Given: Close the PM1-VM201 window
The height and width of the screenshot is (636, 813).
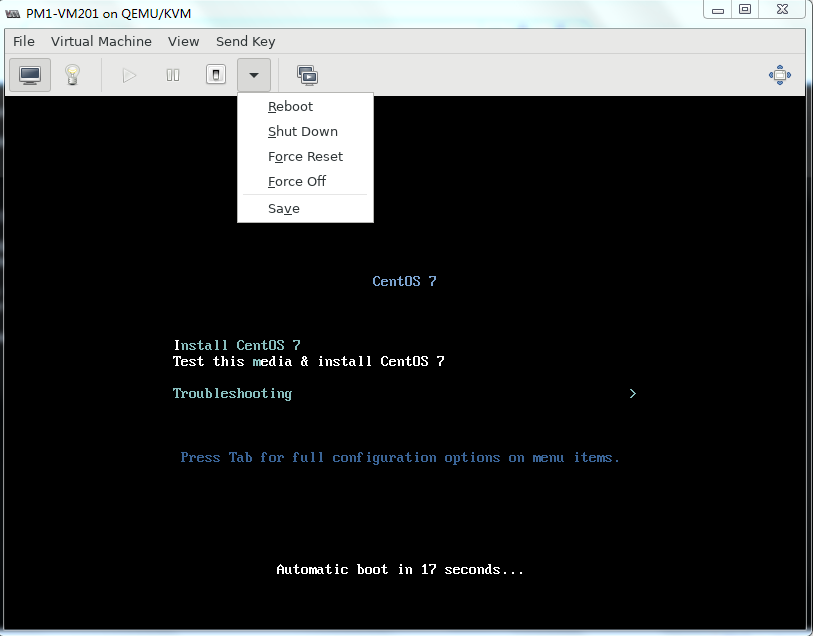Looking at the screenshot, I should click(x=783, y=9).
